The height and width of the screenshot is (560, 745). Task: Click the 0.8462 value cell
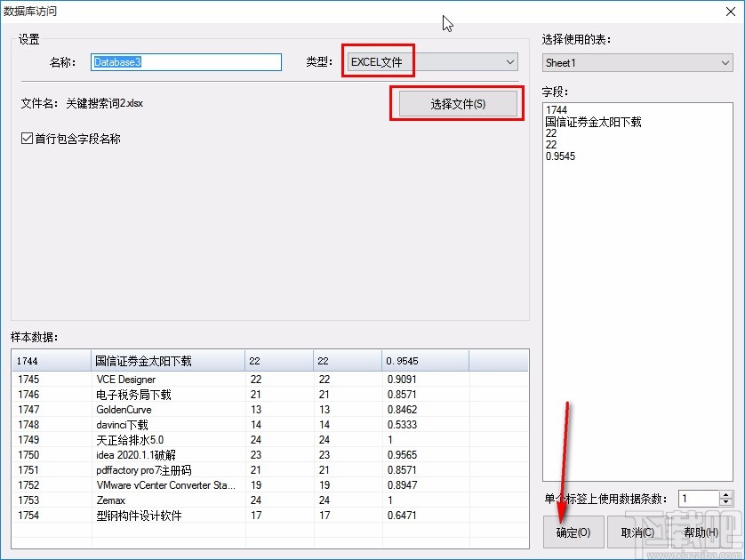tap(426, 410)
